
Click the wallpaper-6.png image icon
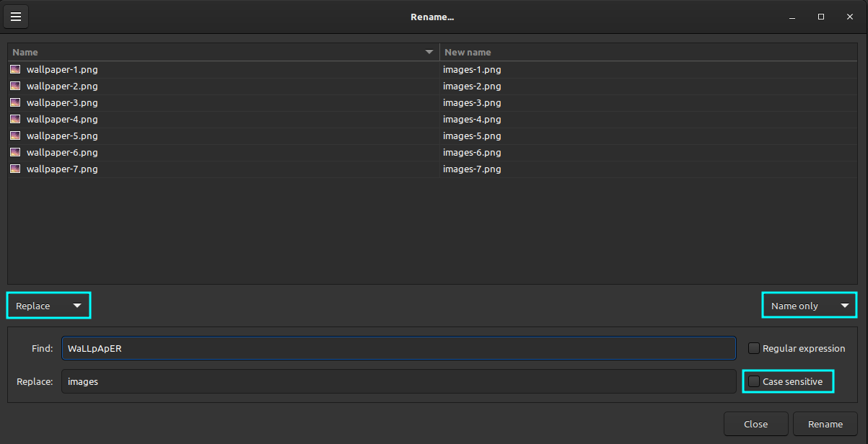point(15,152)
